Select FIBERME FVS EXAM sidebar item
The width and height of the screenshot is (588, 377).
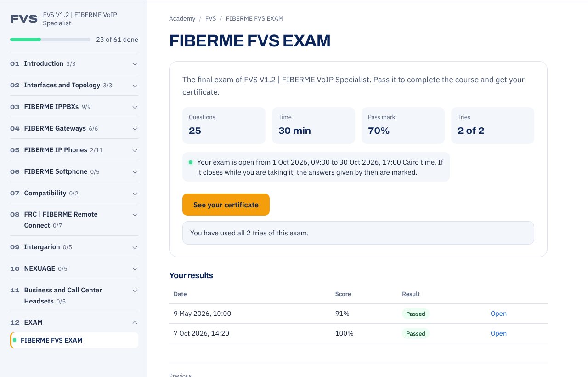[74, 340]
